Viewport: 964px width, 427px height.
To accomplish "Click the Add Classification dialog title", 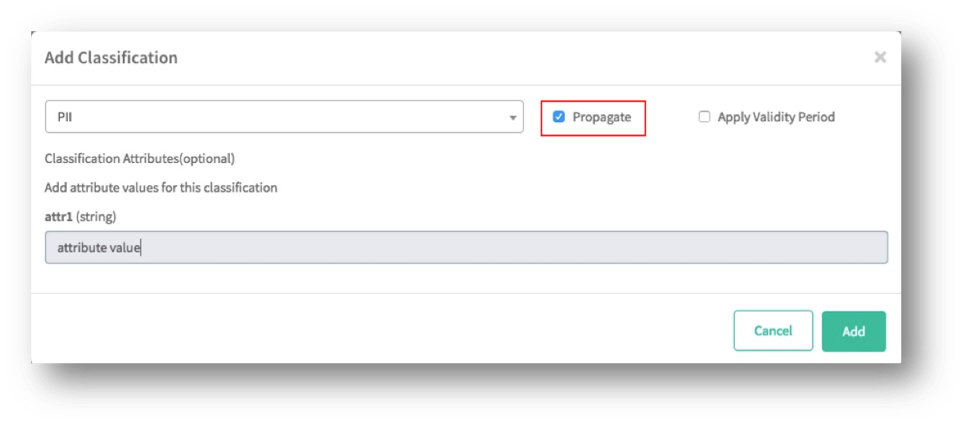I will (111, 58).
